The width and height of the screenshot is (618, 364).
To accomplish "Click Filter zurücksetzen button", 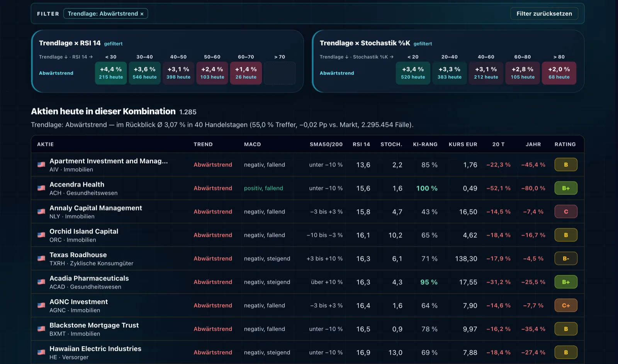I will click(x=544, y=14).
